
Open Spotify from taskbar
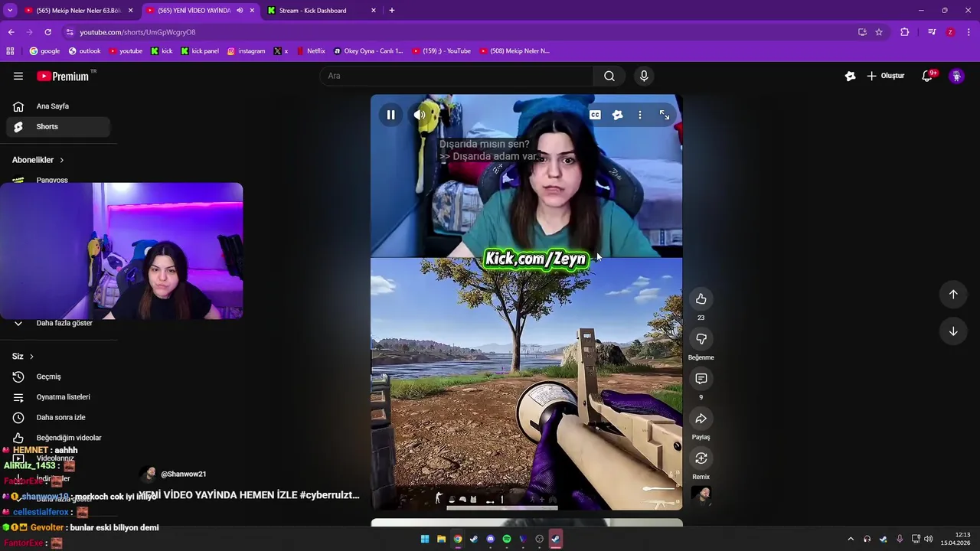tap(507, 539)
